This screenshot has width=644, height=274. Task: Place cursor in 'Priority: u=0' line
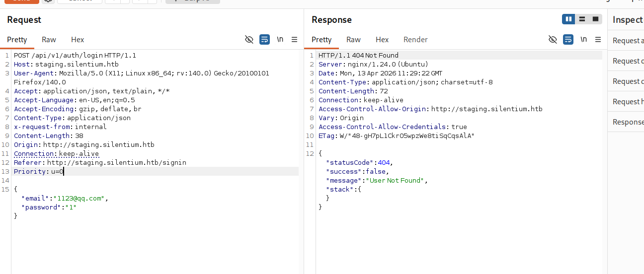coord(39,172)
